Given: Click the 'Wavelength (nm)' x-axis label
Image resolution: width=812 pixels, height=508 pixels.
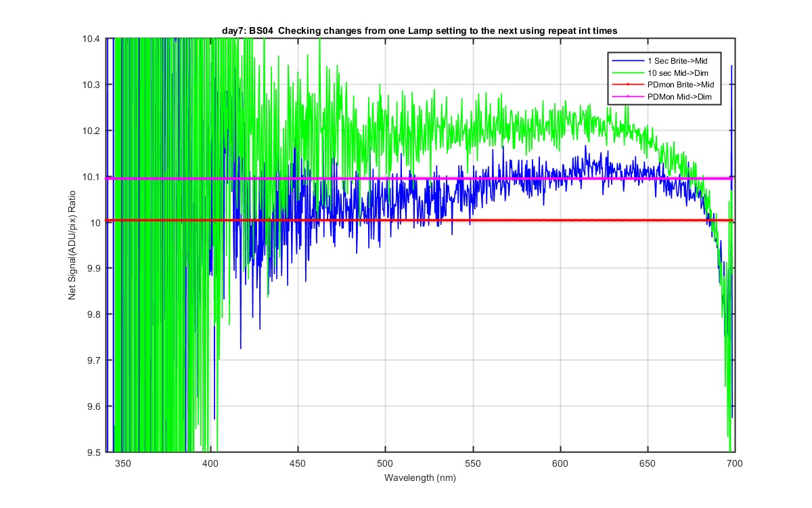Looking at the screenshot, I should coord(420,478).
